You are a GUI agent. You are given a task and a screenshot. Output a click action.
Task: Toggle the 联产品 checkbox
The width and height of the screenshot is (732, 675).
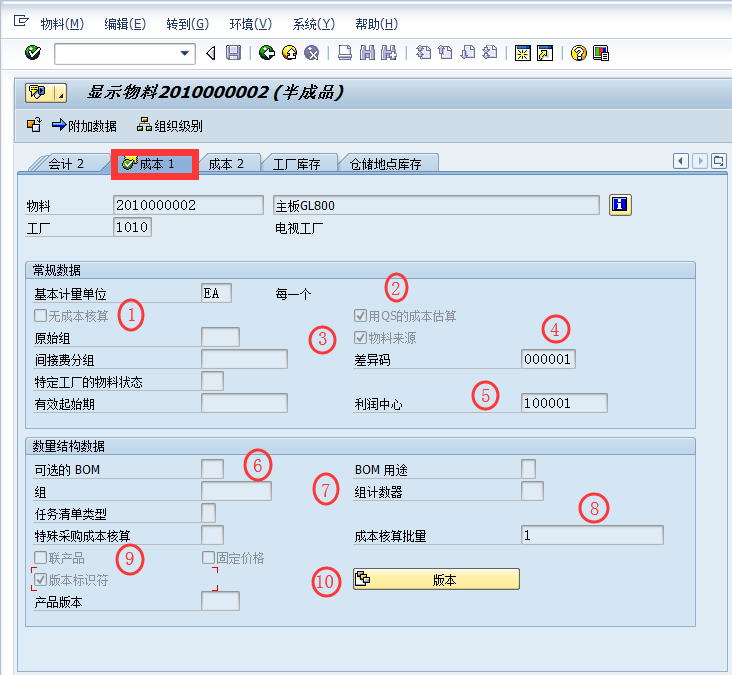(41, 557)
